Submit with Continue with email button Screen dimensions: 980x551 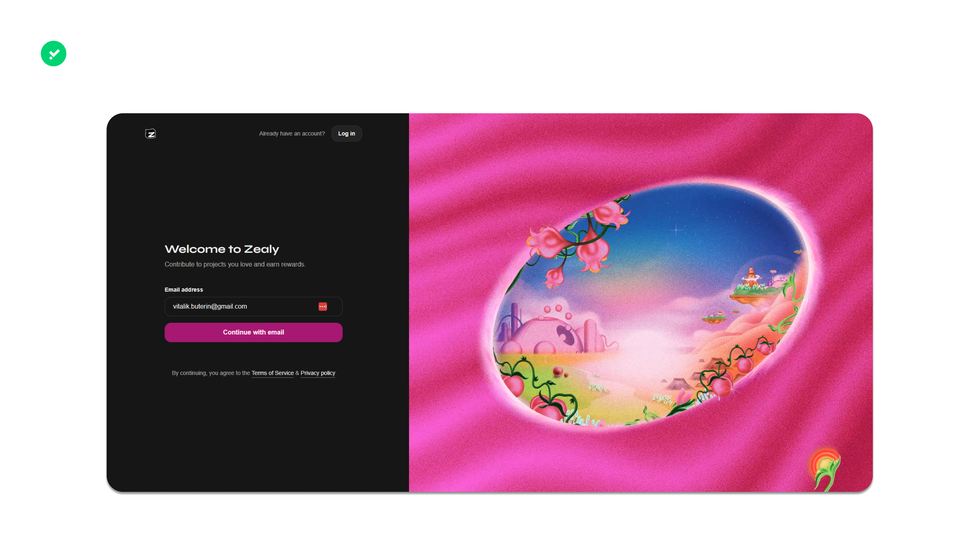point(253,332)
